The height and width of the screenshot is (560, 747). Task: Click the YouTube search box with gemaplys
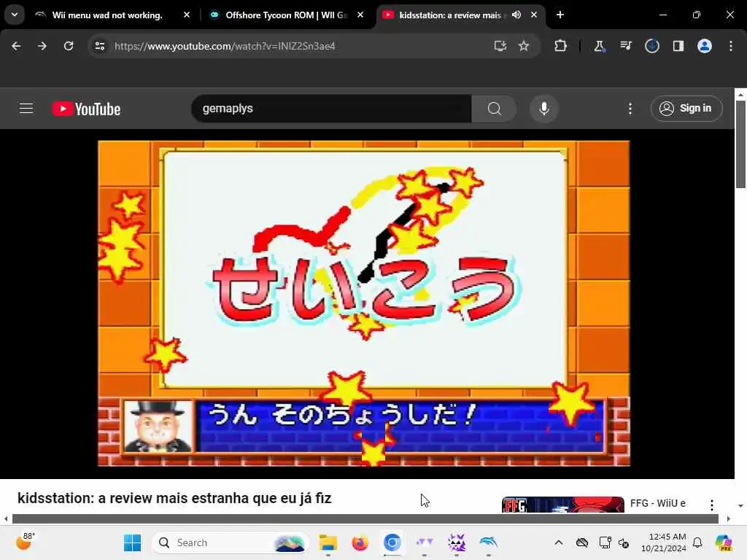pyautogui.click(x=332, y=109)
